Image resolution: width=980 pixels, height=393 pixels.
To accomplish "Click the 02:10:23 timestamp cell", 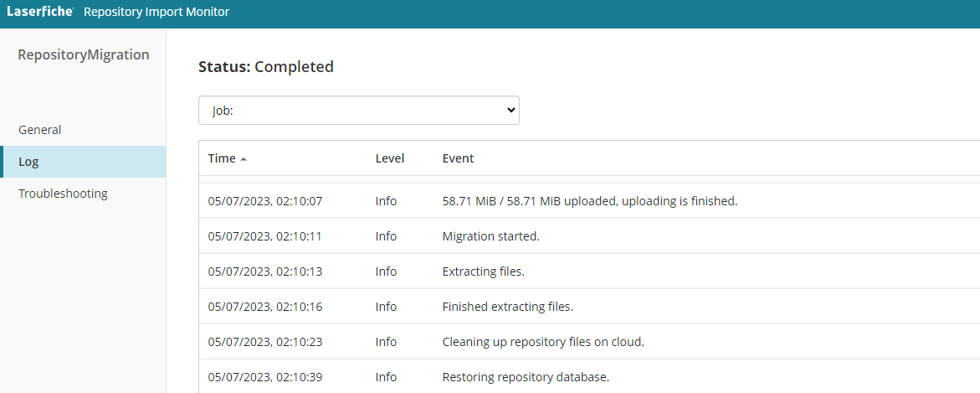I will [265, 342].
